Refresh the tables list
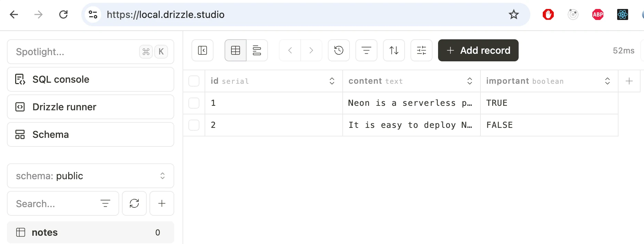The height and width of the screenshot is (244, 644). coord(134,203)
